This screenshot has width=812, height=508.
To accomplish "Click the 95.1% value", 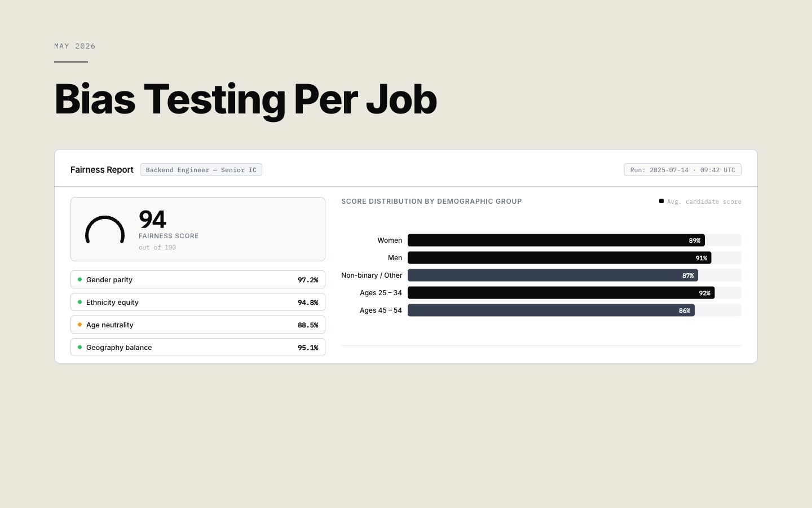I will pos(308,348).
